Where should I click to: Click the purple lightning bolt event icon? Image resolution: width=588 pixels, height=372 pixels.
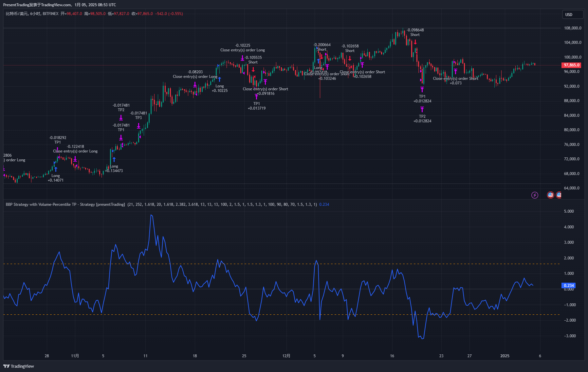(x=535, y=195)
